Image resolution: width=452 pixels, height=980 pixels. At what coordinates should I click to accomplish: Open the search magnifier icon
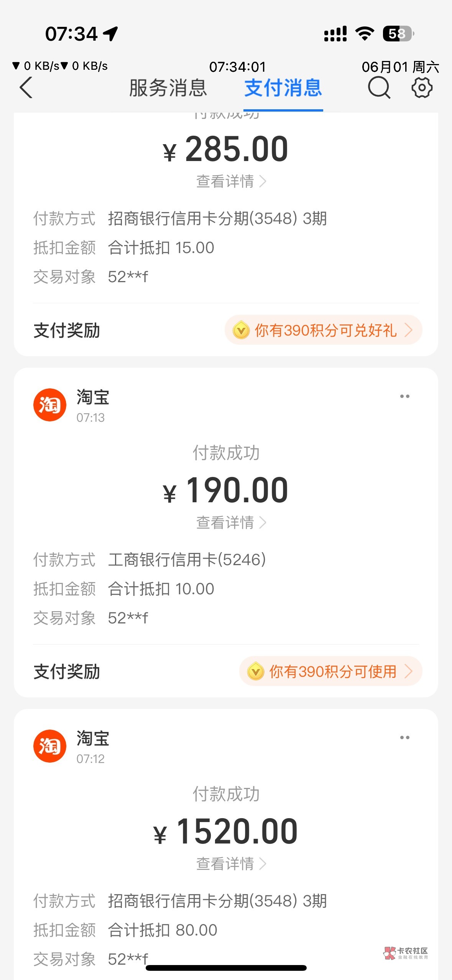pyautogui.click(x=379, y=88)
